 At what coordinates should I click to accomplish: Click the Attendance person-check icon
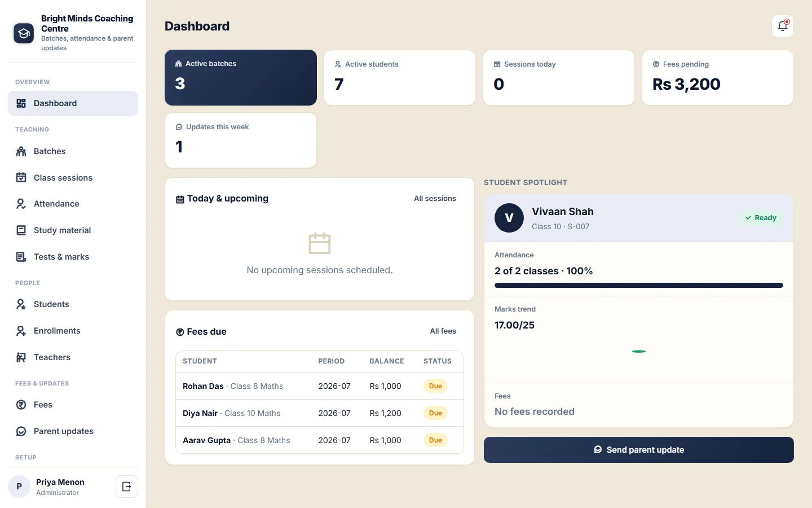tap(21, 204)
